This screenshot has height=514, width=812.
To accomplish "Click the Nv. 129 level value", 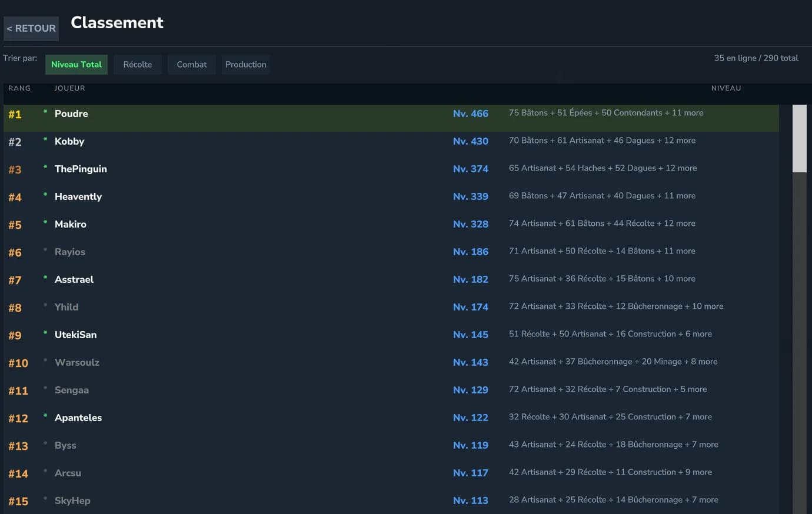I will coord(471,390).
